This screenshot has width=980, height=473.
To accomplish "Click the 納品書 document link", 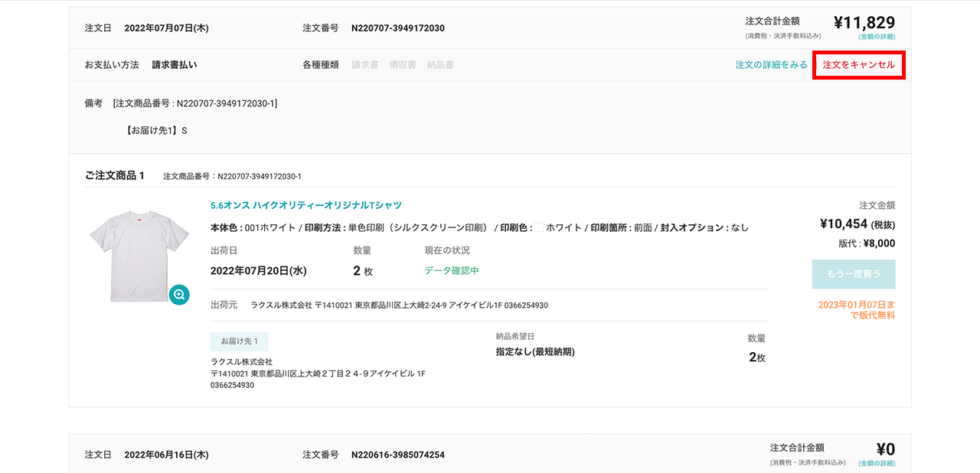I will coord(440,65).
